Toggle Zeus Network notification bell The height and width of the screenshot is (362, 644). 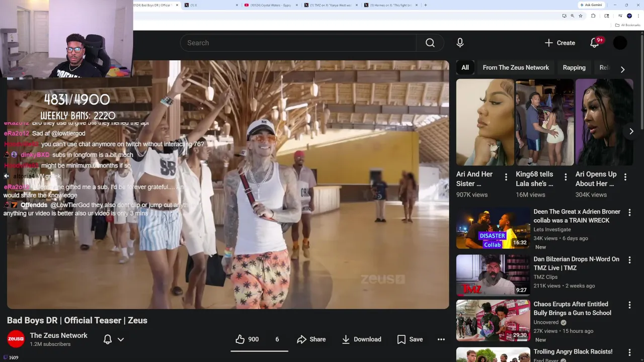point(108,339)
